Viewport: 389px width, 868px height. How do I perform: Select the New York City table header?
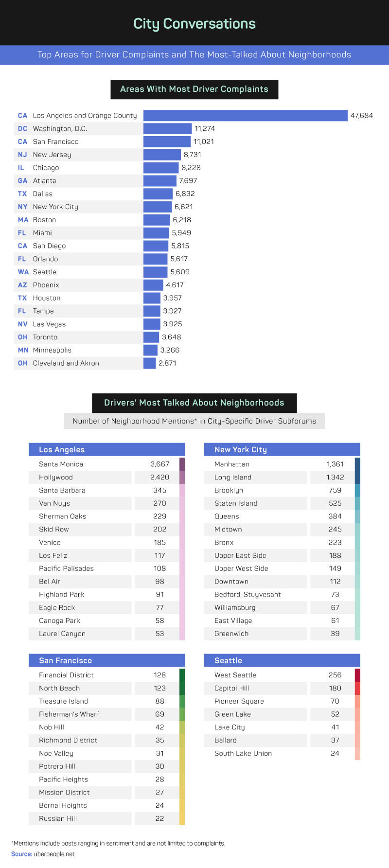tap(282, 450)
